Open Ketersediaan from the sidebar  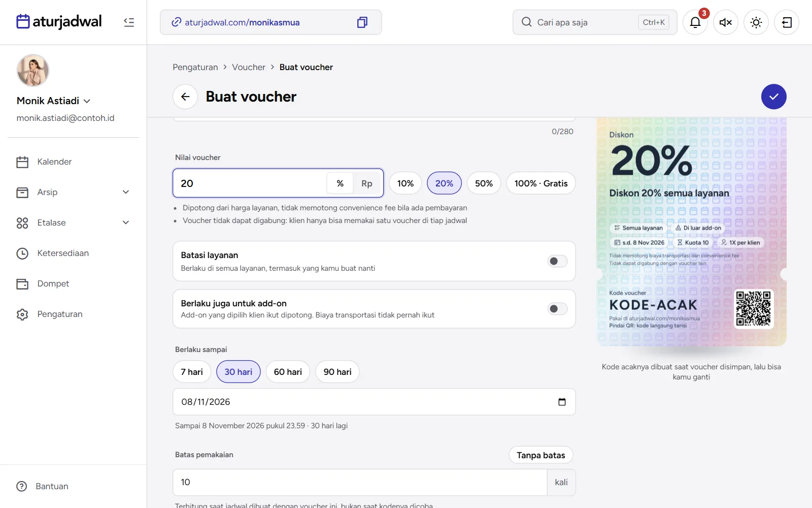73,253
